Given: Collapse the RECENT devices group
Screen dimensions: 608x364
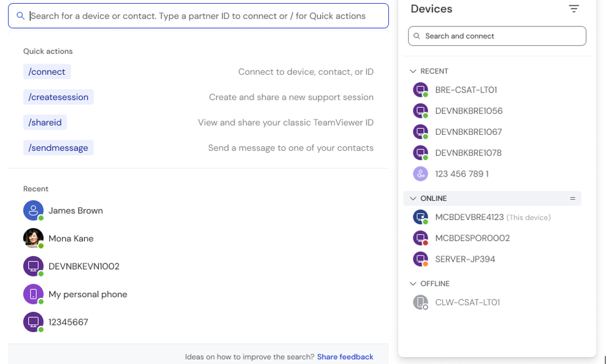Looking at the screenshot, I should pos(413,71).
